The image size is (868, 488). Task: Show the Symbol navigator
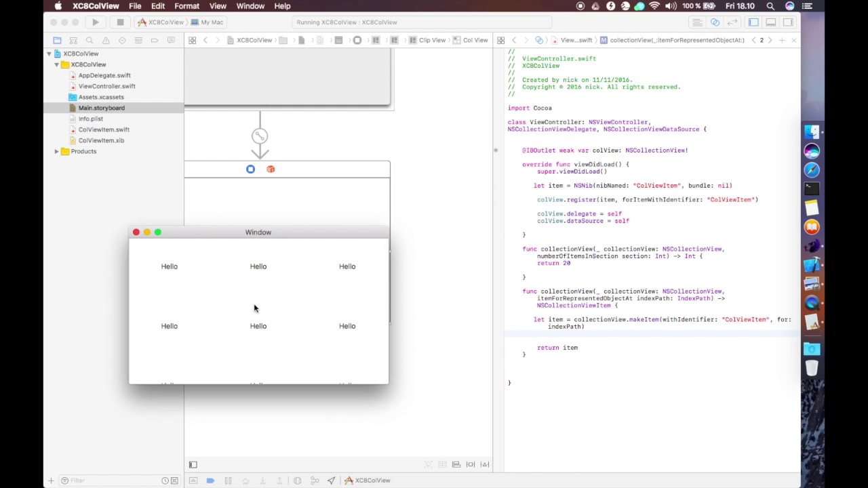pos(73,41)
